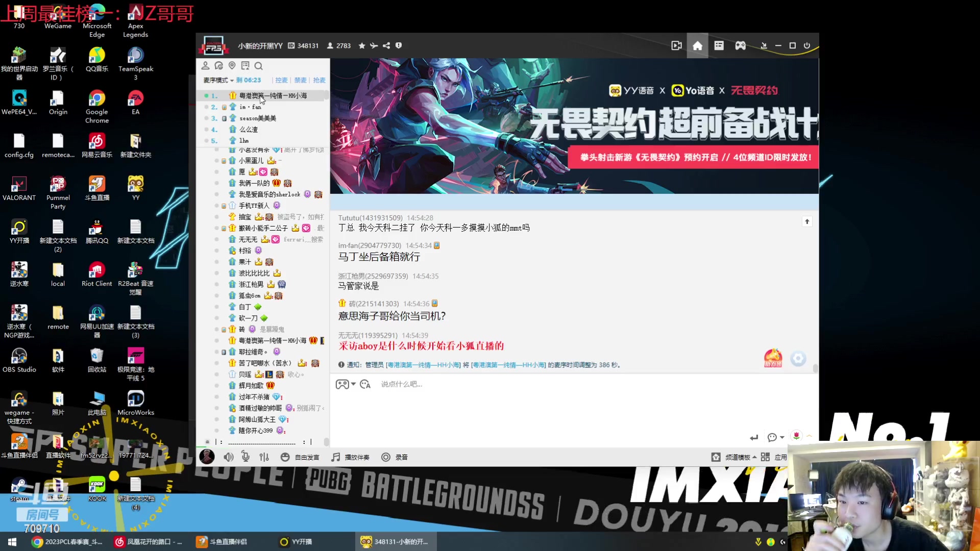This screenshot has height=551, width=980.
Task: Open the game center controller icon
Action: (740, 45)
